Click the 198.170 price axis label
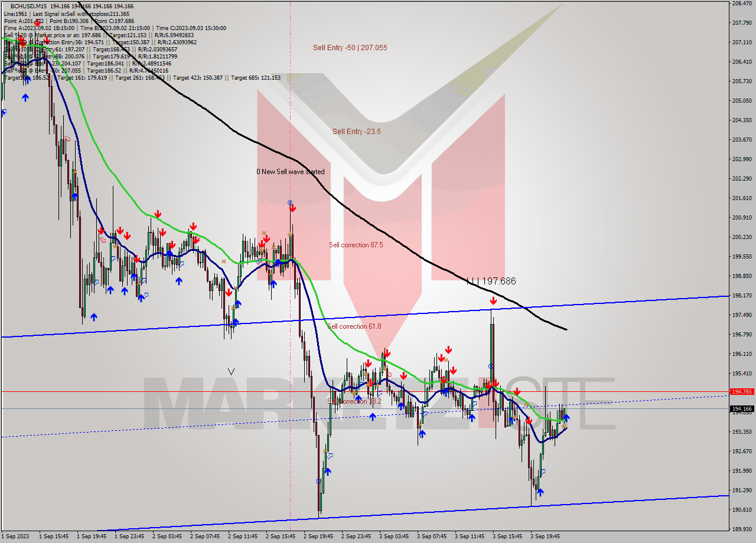Image resolution: width=756 pixels, height=543 pixels. [x=741, y=296]
